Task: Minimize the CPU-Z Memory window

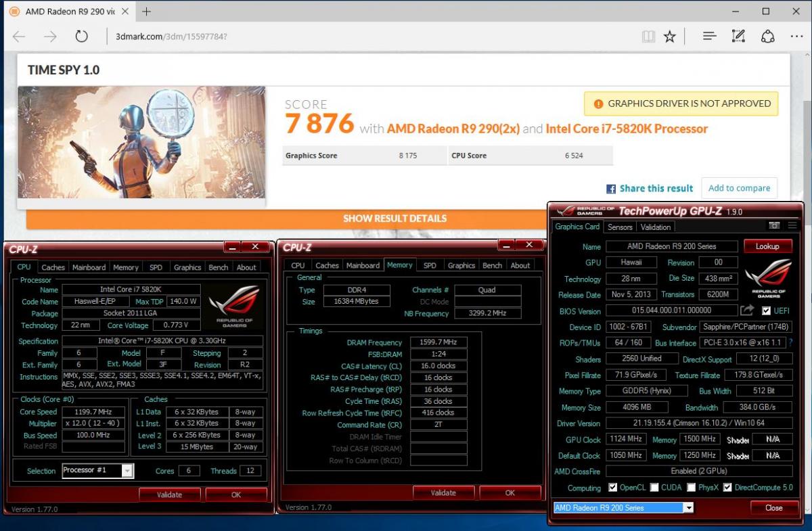Action: [x=507, y=246]
